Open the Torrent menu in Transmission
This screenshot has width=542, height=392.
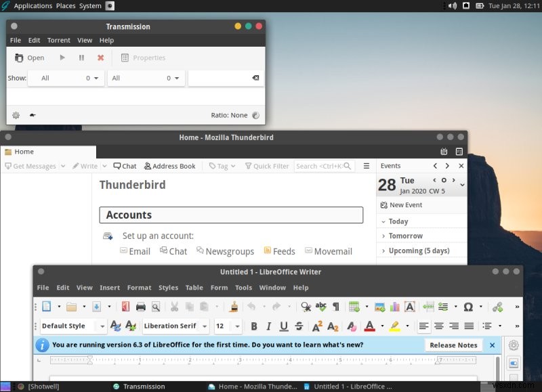tap(59, 40)
